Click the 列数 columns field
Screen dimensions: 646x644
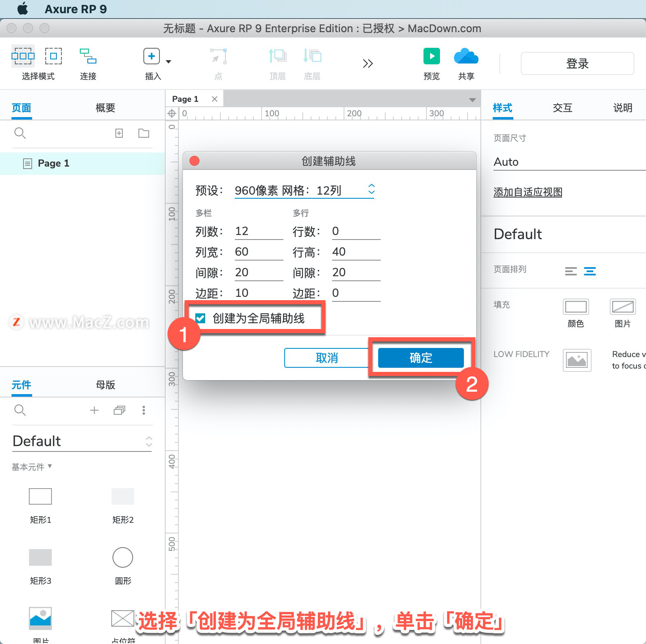coord(259,231)
